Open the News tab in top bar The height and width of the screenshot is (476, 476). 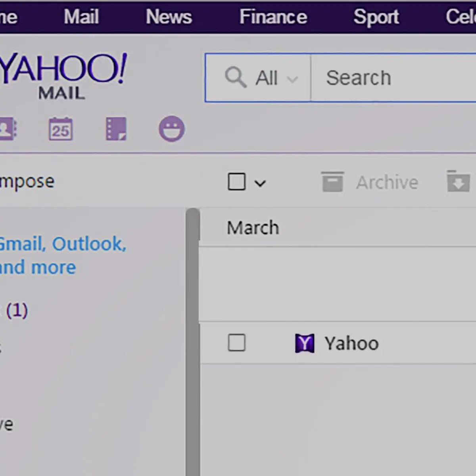169,17
